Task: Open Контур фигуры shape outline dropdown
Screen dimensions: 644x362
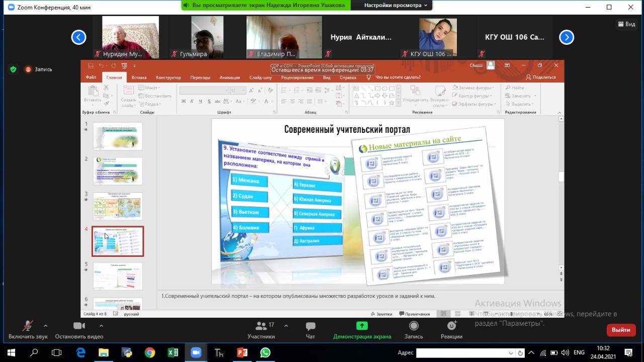Action: pyautogui.click(x=473, y=96)
